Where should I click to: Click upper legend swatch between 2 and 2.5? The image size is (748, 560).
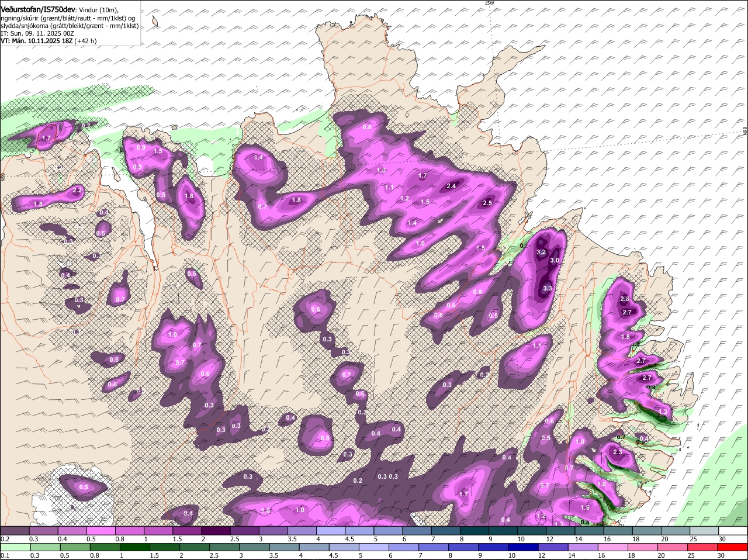216,531
